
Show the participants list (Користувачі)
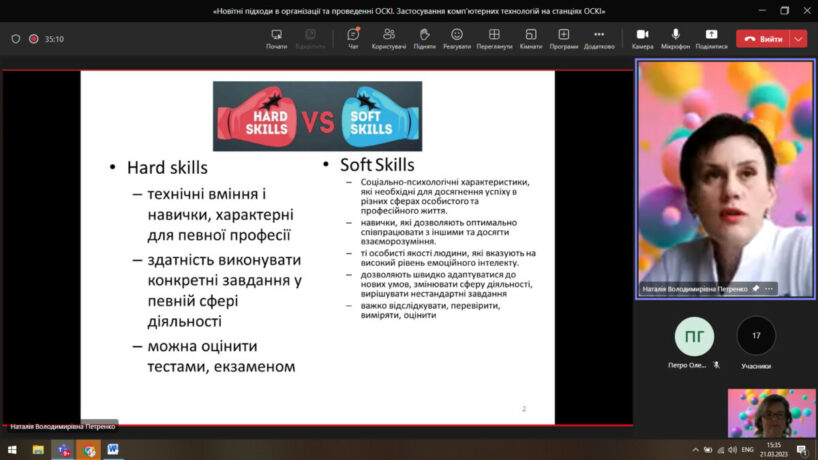click(388, 38)
